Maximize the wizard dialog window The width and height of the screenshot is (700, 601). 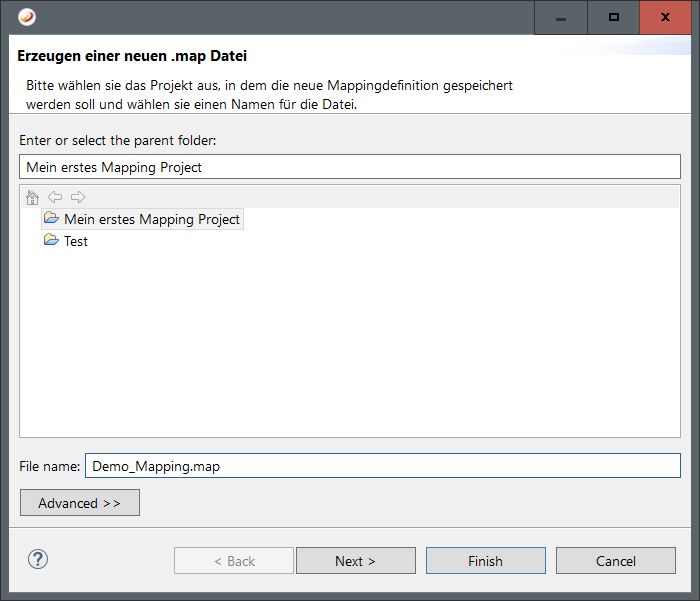[x=614, y=17]
